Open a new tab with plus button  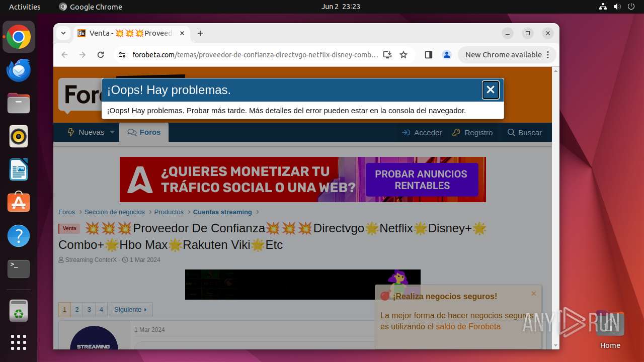pyautogui.click(x=200, y=33)
